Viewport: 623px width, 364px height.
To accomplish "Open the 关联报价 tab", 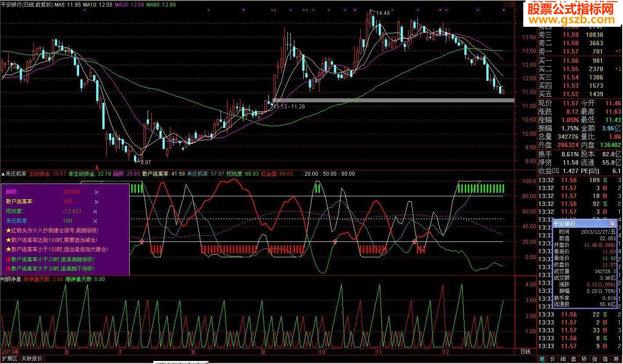I will point(32,359).
